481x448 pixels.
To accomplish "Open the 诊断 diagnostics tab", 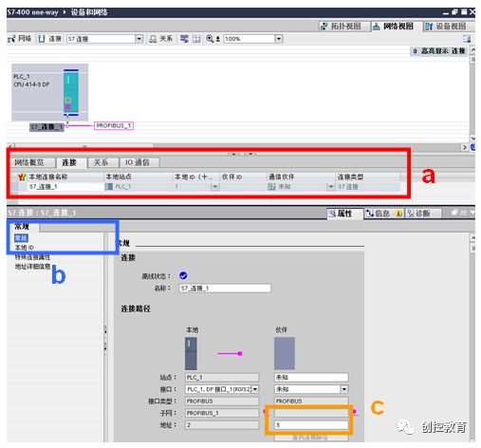I will [422, 214].
